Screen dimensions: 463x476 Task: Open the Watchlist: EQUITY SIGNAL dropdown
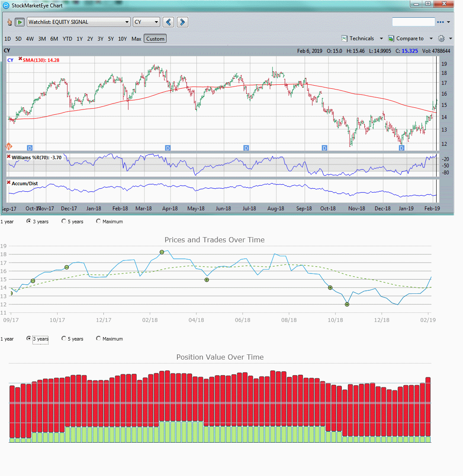coord(78,22)
